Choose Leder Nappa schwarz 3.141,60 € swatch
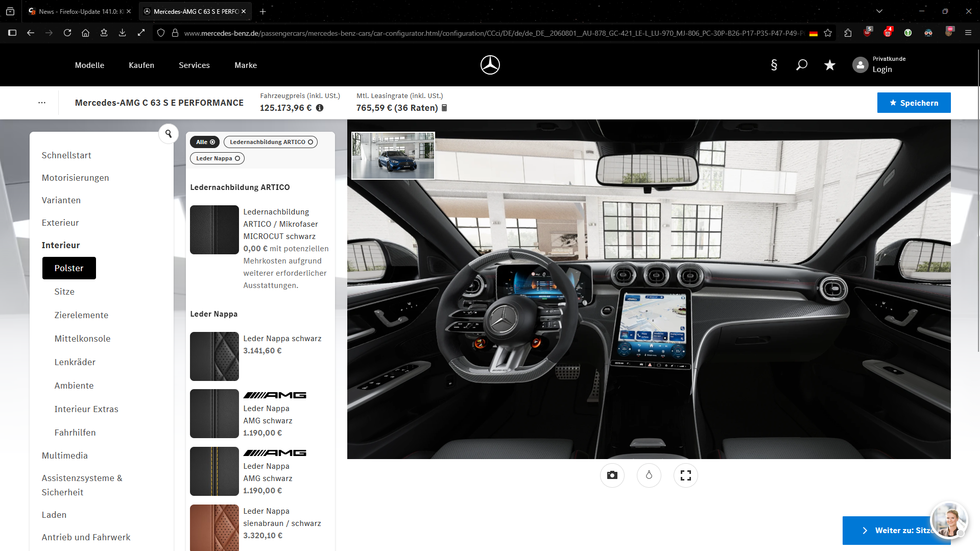 (x=214, y=356)
